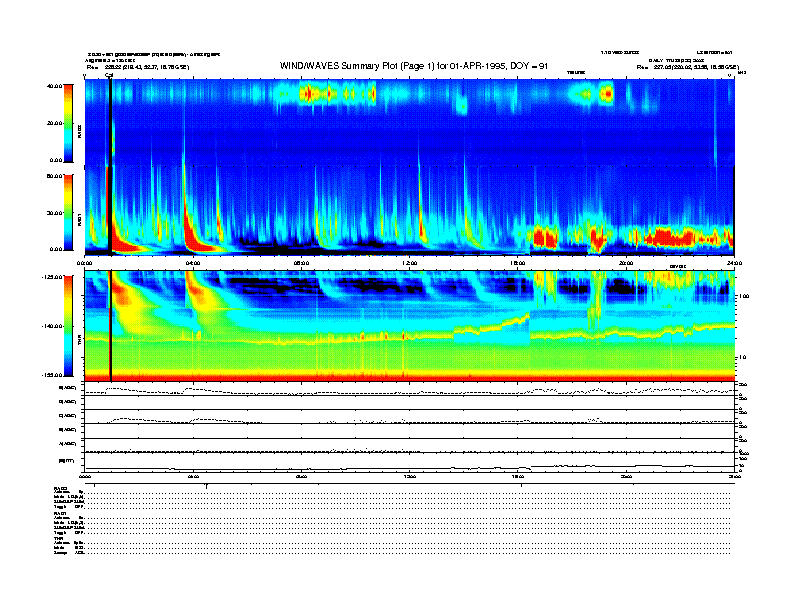
Task: Click the -125.00 label on TNR scale
Action: tap(53, 277)
